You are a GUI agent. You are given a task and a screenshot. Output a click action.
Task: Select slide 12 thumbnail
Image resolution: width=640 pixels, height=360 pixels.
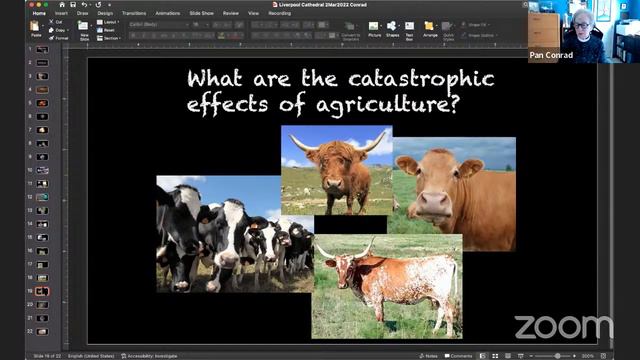[x=42, y=197]
